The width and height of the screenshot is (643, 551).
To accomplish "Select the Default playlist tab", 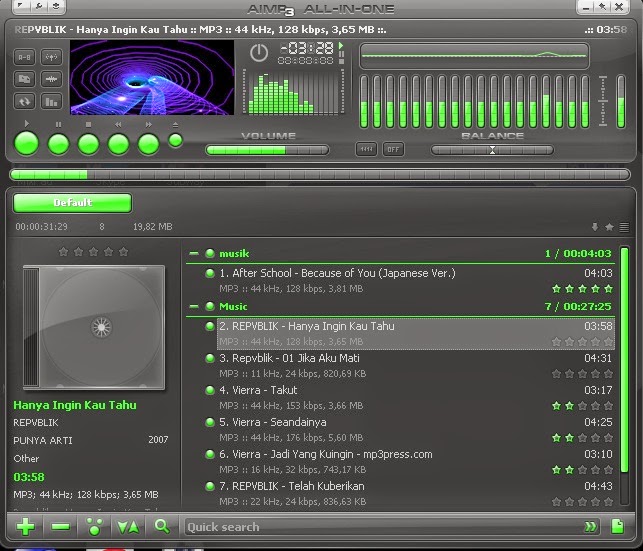I will coord(73,203).
